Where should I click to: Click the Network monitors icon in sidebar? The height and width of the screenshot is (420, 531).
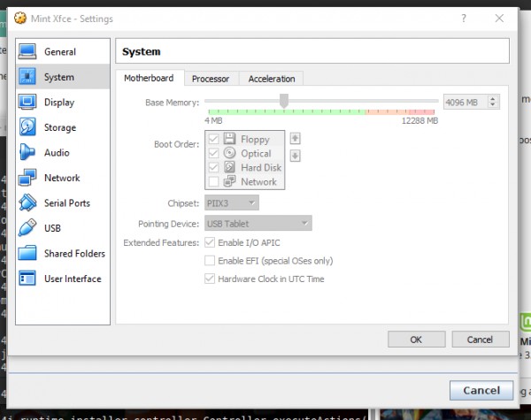pos(27,178)
